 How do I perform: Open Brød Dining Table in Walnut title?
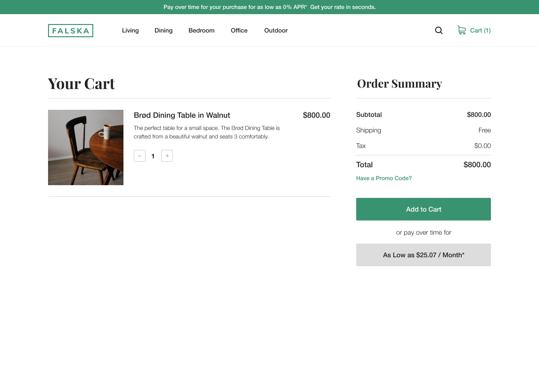tap(182, 115)
